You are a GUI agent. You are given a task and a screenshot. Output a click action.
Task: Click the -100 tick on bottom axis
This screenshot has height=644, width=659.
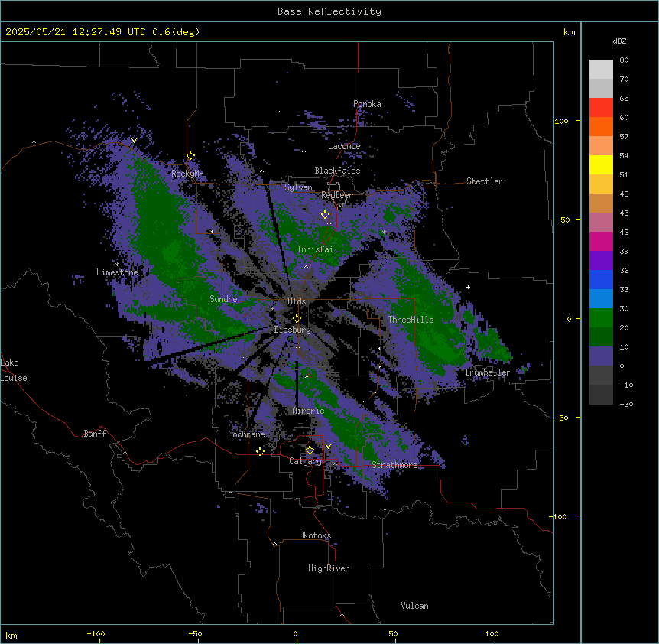point(96,633)
